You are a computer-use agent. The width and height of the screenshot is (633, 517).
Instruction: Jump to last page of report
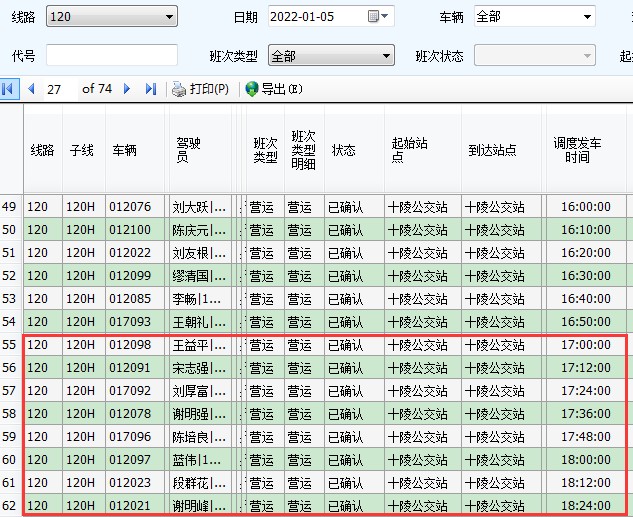pos(150,89)
